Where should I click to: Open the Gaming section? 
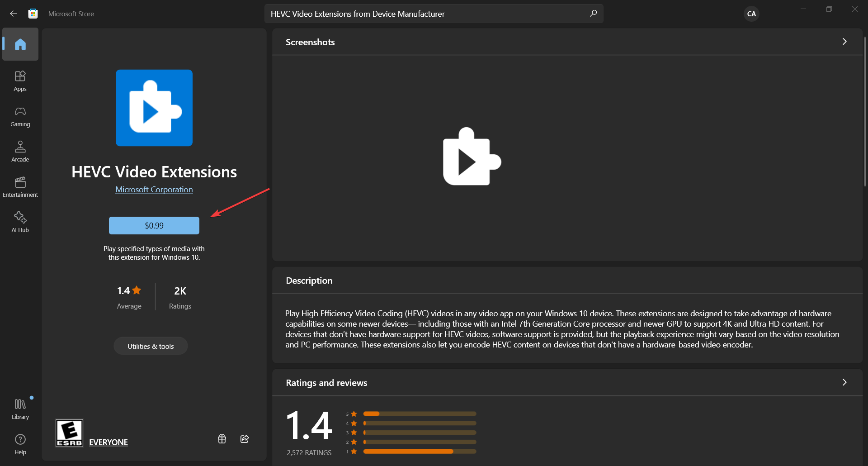20,117
